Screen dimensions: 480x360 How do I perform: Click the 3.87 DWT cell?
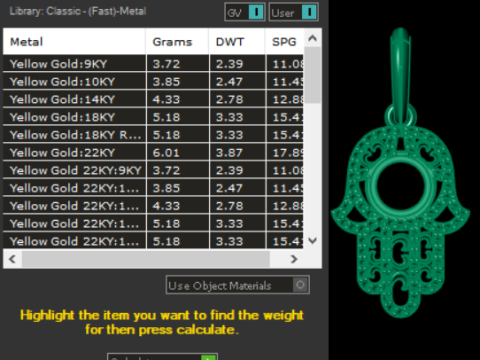238,152
